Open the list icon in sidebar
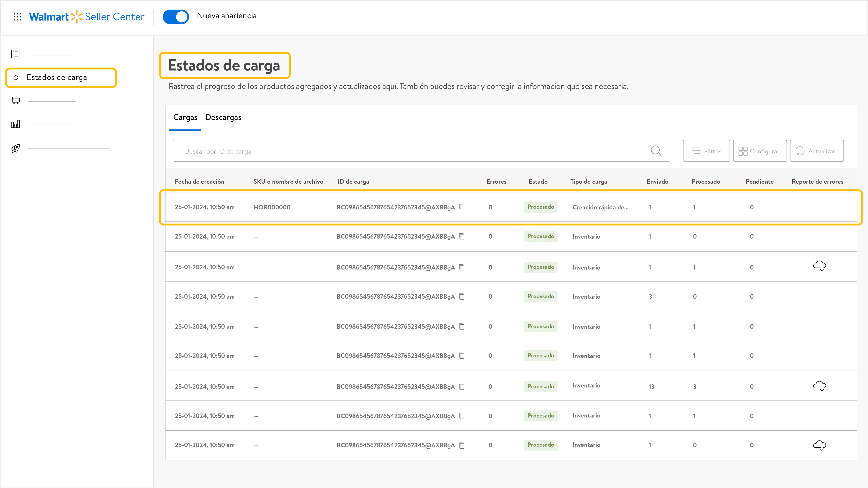The height and width of the screenshot is (488, 868). pyautogui.click(x=16, y=54)
